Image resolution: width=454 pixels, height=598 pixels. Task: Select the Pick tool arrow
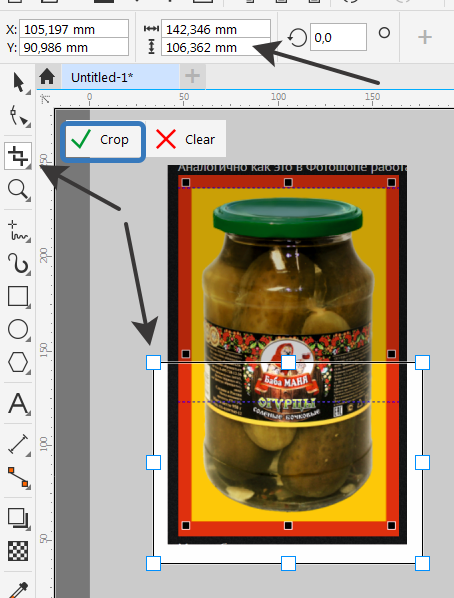pos(18,82)
